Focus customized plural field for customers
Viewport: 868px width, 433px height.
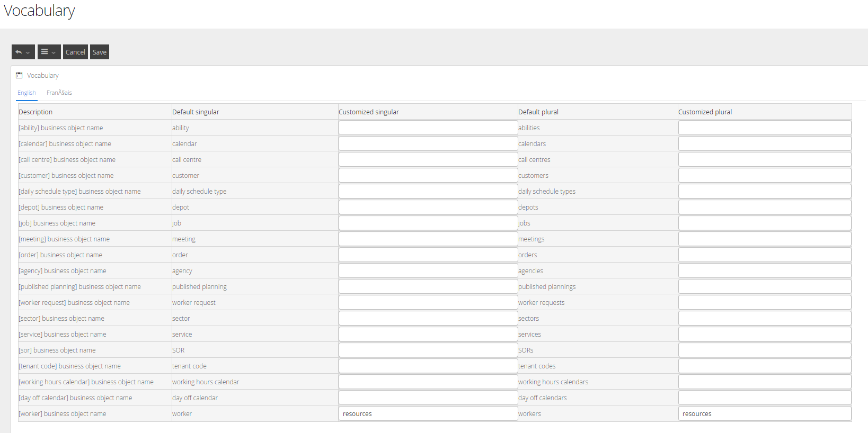coord(765,175)
